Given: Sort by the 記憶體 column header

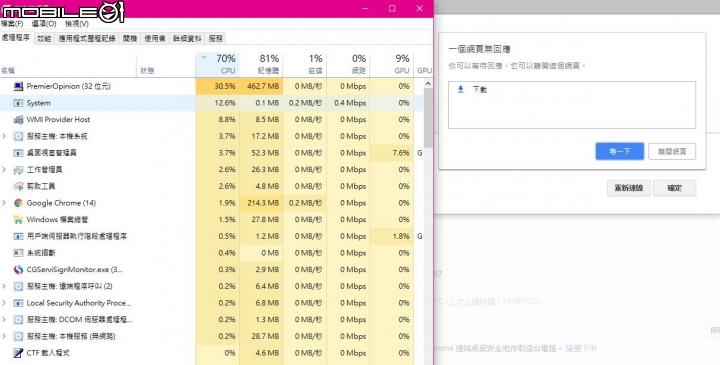Looking at the screenshot, I should pos(261,65).
